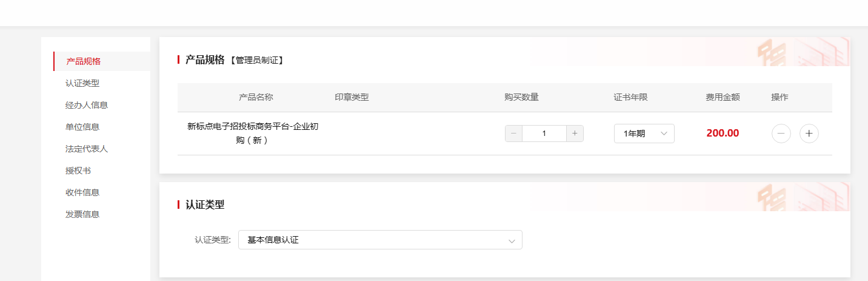Open the 1年期 certificate term dropdown
Image resolution: width=868 pixels, height=281 pixels.
pyautogui.click(x=644, y=134)
